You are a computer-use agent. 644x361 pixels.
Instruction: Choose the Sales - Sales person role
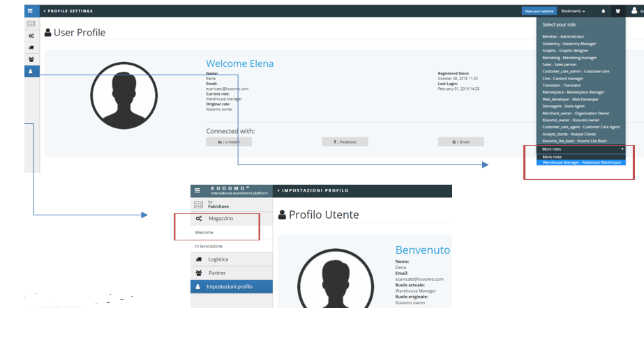(559, 64)
